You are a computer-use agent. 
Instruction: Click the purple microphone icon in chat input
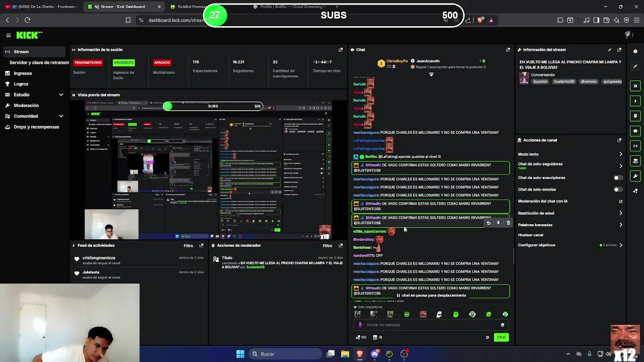[x=360, y=325]
